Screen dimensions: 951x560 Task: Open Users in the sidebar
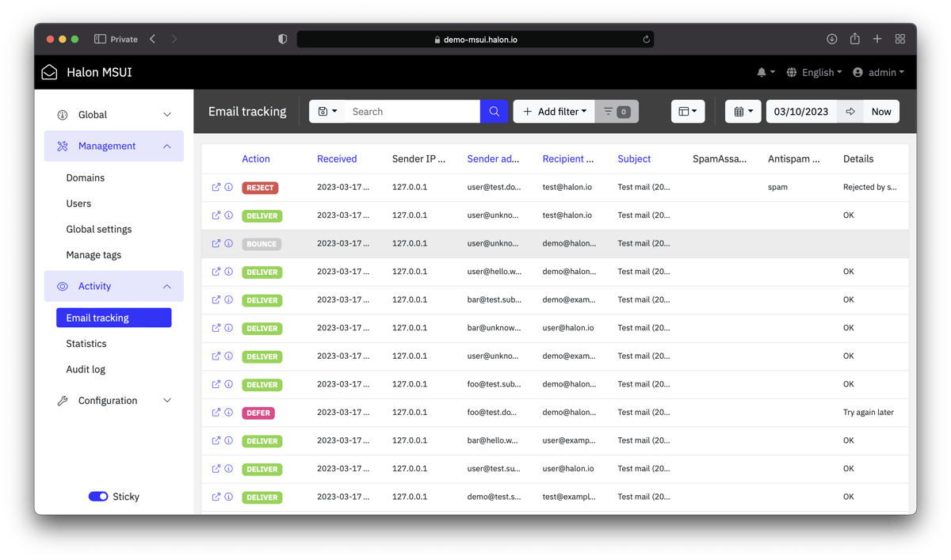78,204
